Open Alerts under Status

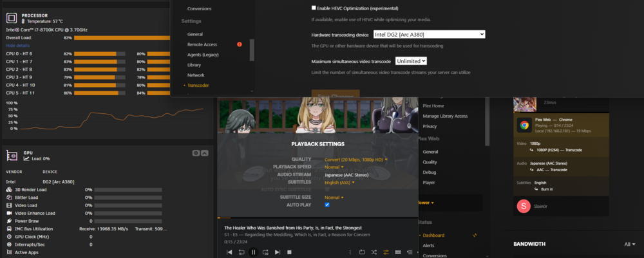[428, 246]
